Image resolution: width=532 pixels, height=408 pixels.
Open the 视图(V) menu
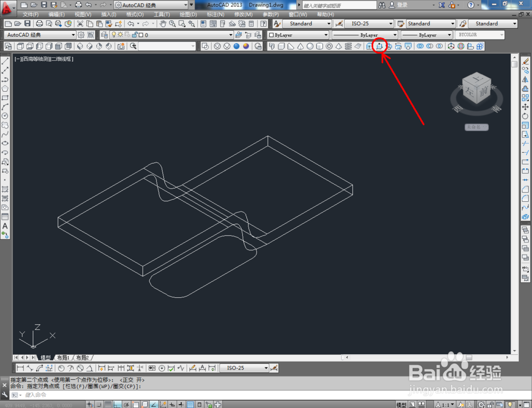pos(83,14)
